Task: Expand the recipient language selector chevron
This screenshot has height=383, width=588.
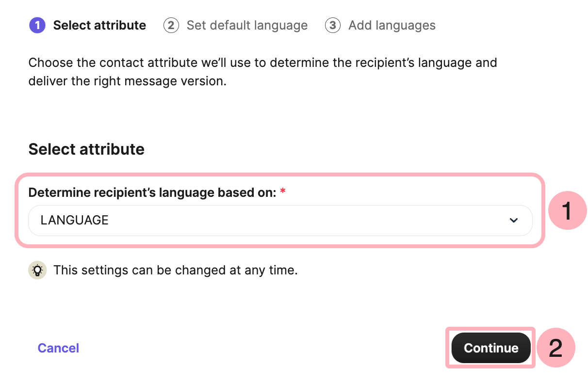Action: point(513,221)
